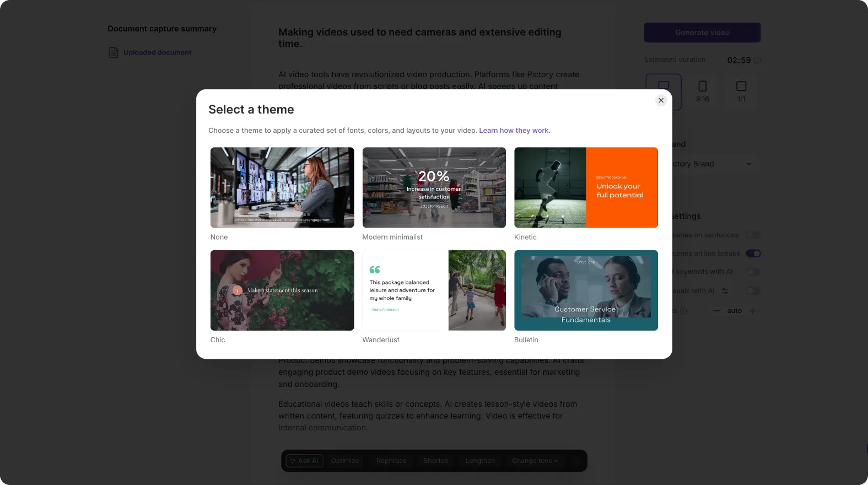Screen dimensions: 868x485
Task: Click the 'Educational videos teach skills' paragraph
Action: coord(428,416)
